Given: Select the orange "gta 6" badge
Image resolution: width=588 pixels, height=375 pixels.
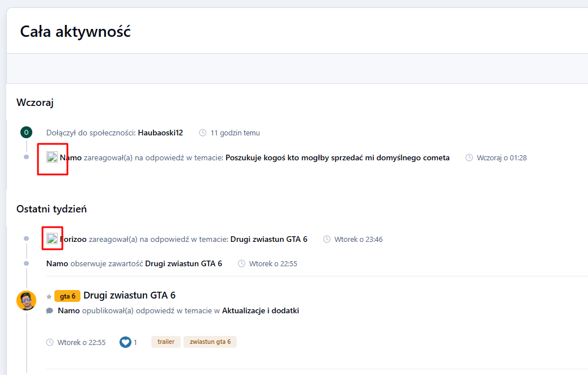Looking at the screenshot, I should [x=67, y=296].
